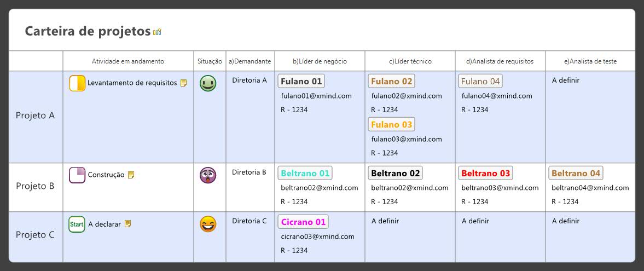Click the green smiley face in Projeto A
Image resolution: width=644 pixels, height=271 pixels.
pyautogui.click(x=208, y=84)
